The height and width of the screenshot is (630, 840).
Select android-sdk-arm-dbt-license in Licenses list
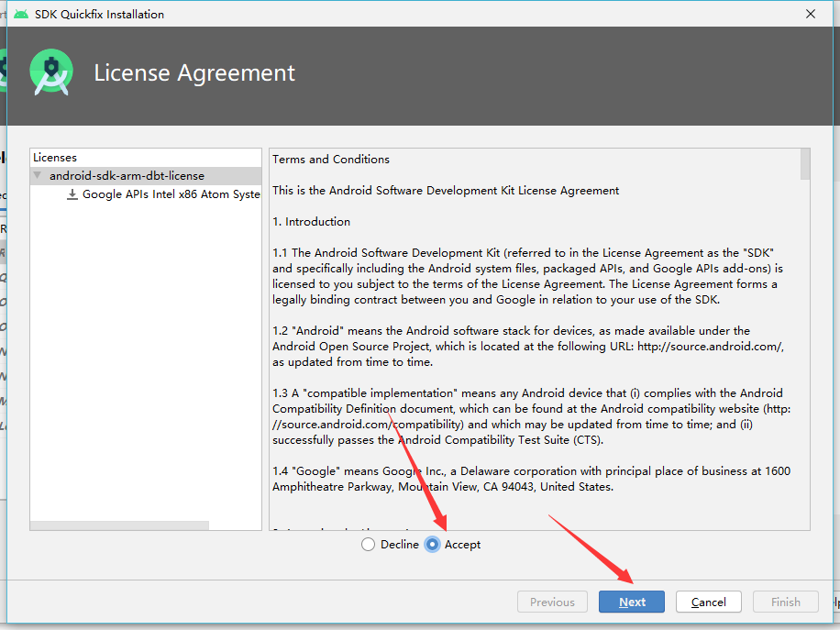click(x=146, y=176)
